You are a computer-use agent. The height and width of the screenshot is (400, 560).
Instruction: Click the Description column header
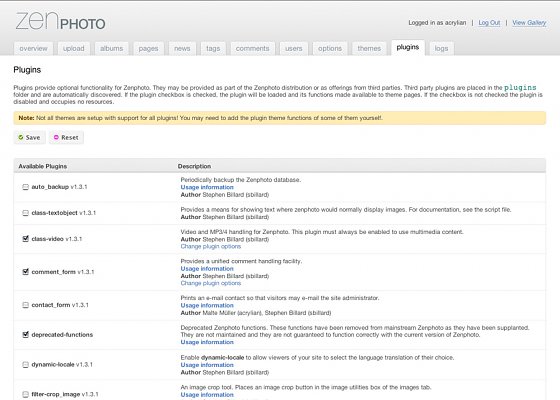194,166
